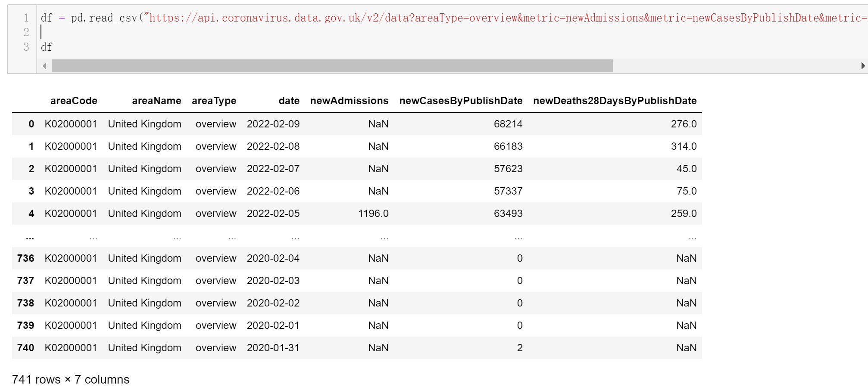Click the row index 0 in the table
Viewport: 868px width, 390px height.
click(x=31, y=124)
